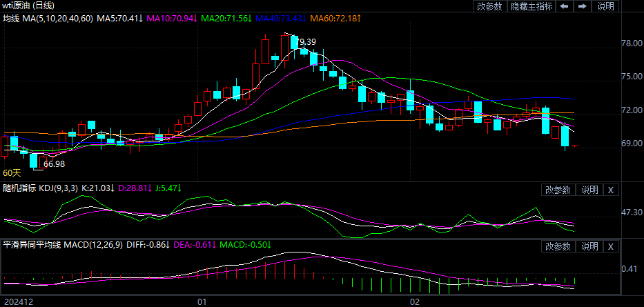Click the 均线 MA(5,10,20,40,60) indicator label
The height and width of the screenshot is (307, 644).
click(47, 18)
